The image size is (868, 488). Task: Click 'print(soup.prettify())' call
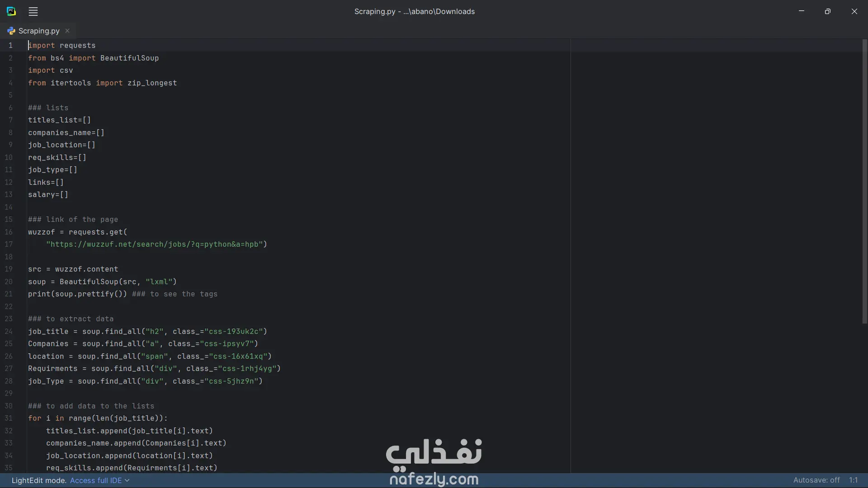(x=77, y=294)
